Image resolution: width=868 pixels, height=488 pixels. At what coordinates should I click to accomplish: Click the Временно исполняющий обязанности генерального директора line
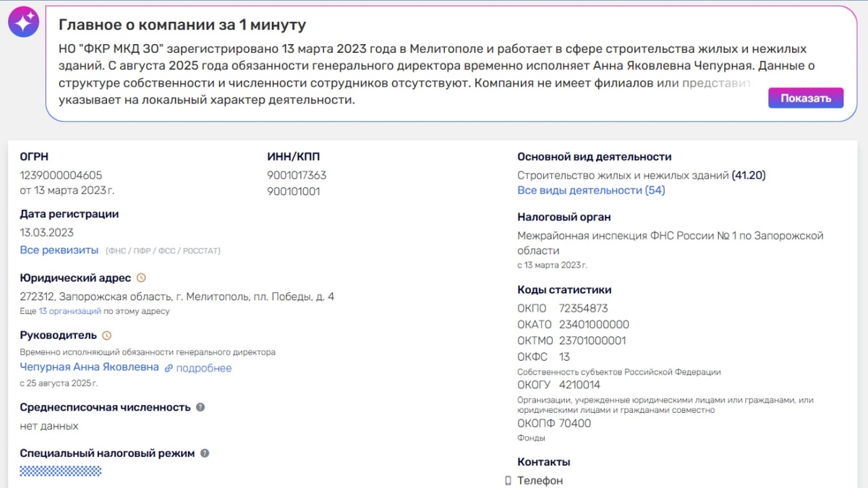[148, 352]
